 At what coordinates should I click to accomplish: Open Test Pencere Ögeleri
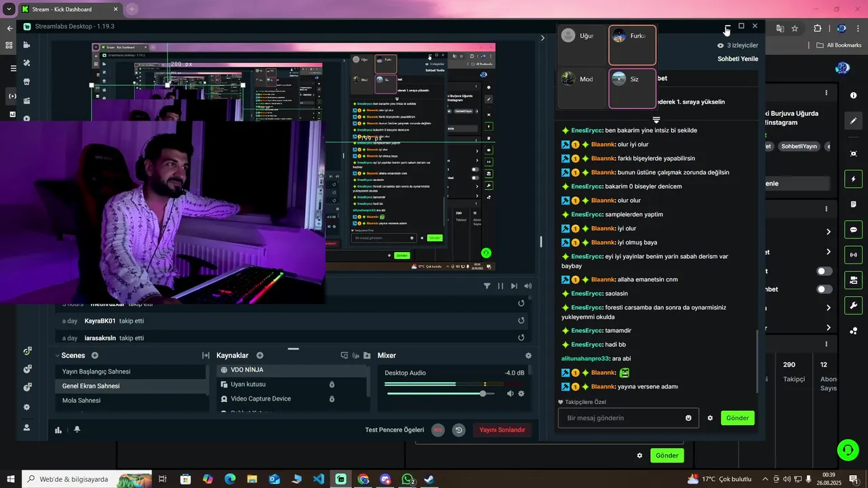(x=395, y=430)
